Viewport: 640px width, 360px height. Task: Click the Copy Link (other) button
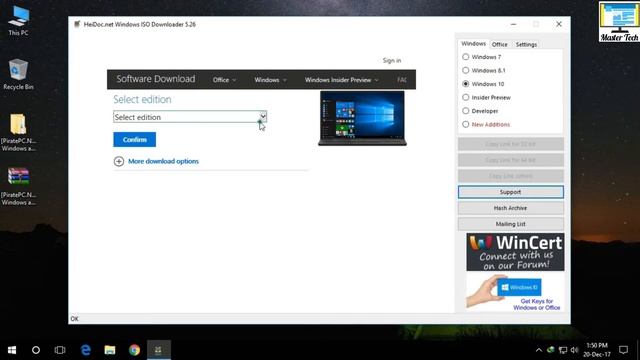(511, 176)
